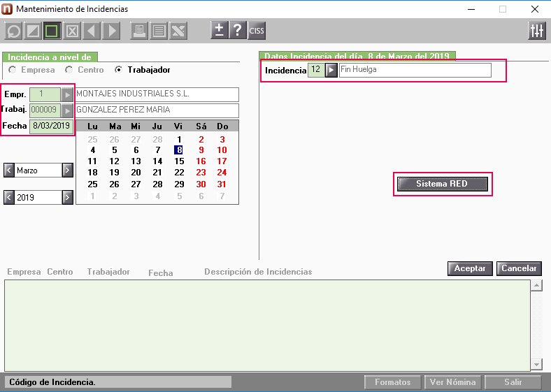Open the plus-minus calculator icon

(x=220, y=30)
